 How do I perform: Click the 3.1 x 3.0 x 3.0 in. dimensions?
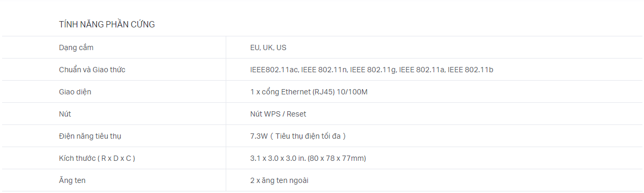[278, 158]
